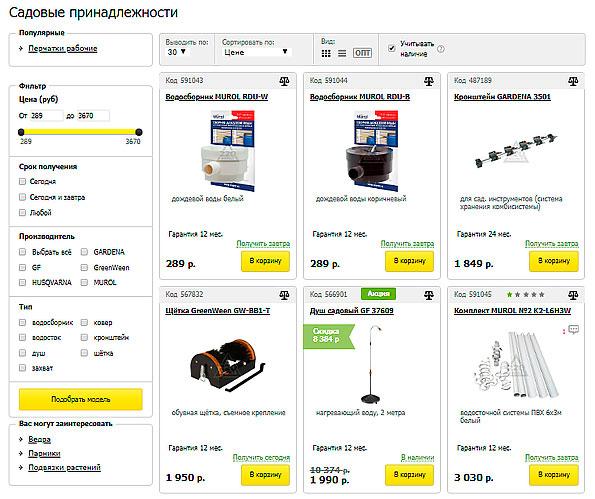Add Щётка GreenWeen to cart В корзину

click(265, 475)
